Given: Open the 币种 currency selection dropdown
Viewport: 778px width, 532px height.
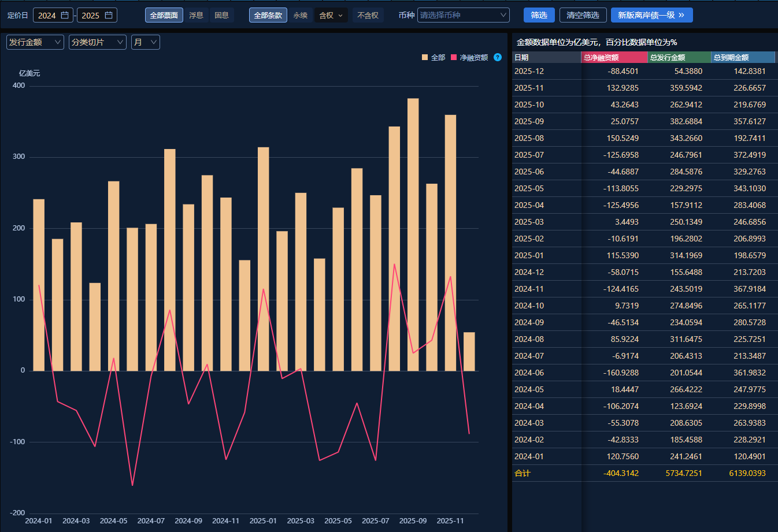Looking at the screenshot, I should [463, 16].
